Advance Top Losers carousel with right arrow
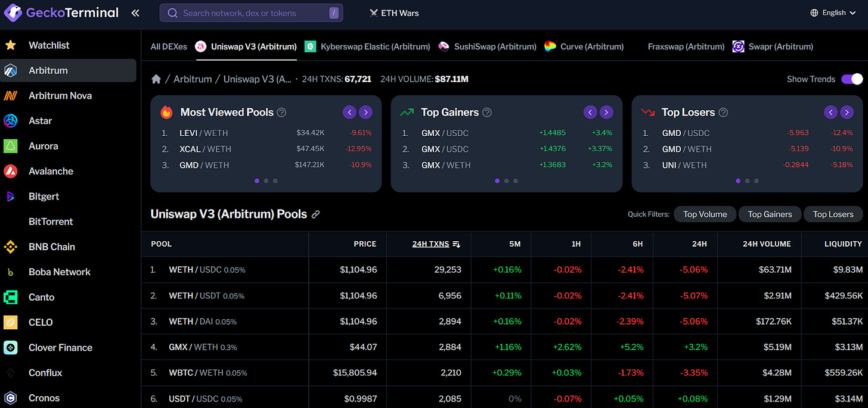Screen dimensions: 868x408 847,112
